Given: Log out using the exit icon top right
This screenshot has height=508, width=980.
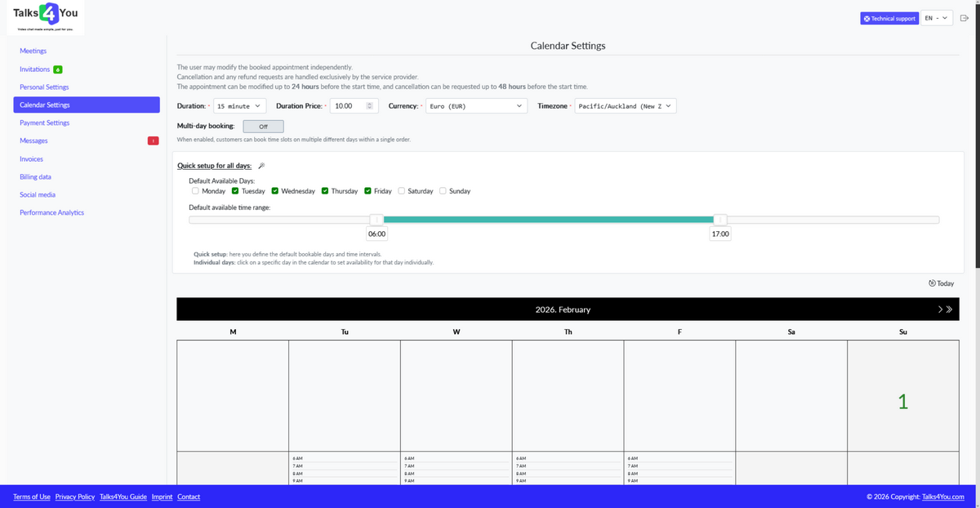Looking at the screenshot, I should 965,17.
